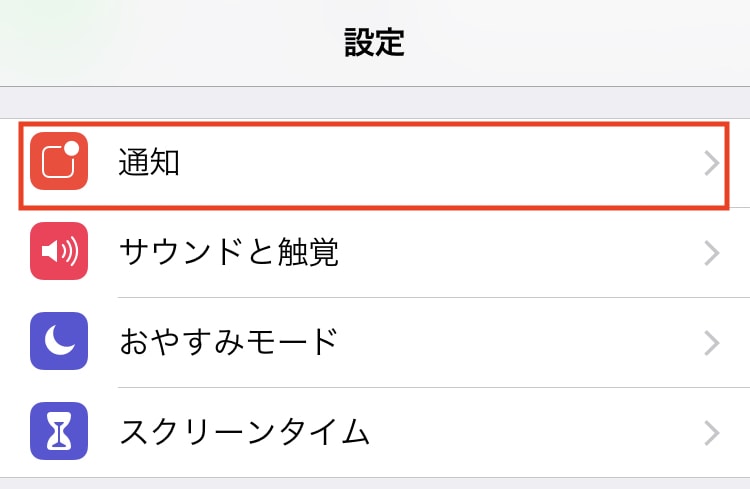Expand サウンドと触覚 via its chevron arrow

click(712, 253)
